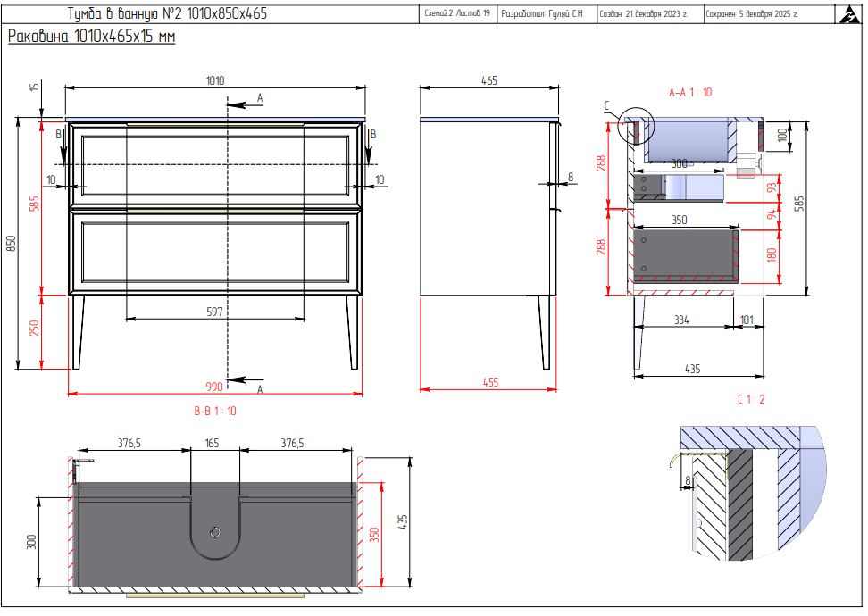The height and width of the screenshot is (616, 868).
Task: Click the top section arrow label A
Action: 260,98
